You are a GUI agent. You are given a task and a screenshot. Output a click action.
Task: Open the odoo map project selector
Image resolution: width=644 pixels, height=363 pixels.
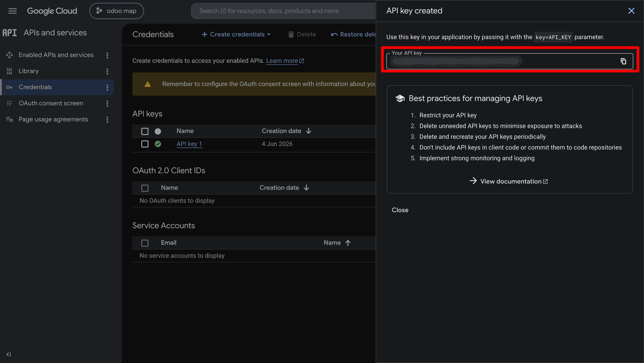(x=116, y=11)
